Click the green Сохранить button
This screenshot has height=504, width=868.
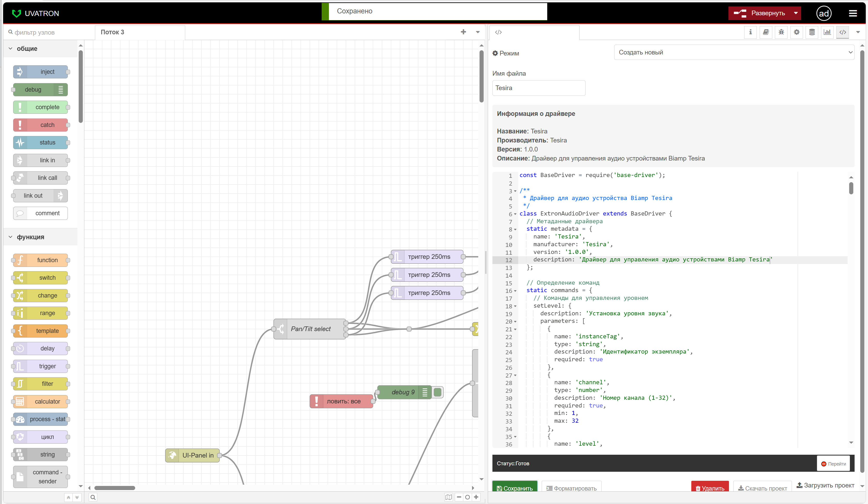(x=515, y=488)
